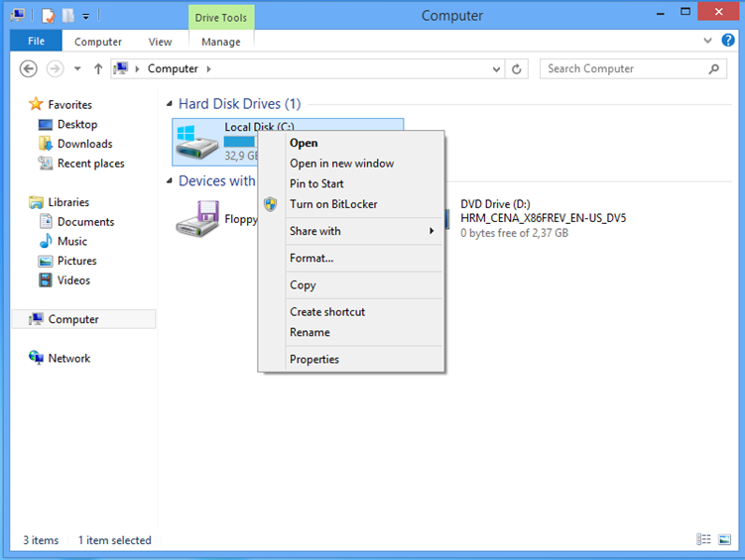Viewport: 745px width, 560px height.
Task: Maximize the Computer window
Action: (x=685, y=12)
